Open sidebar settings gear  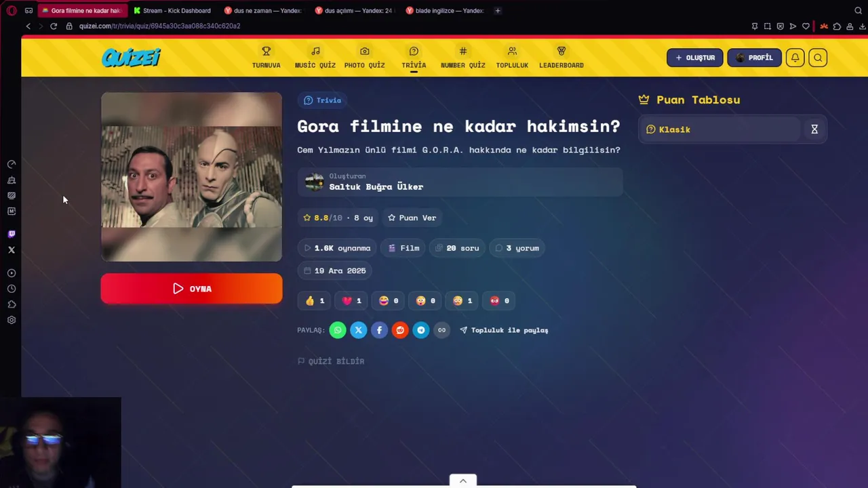click(x=12, y=320)
